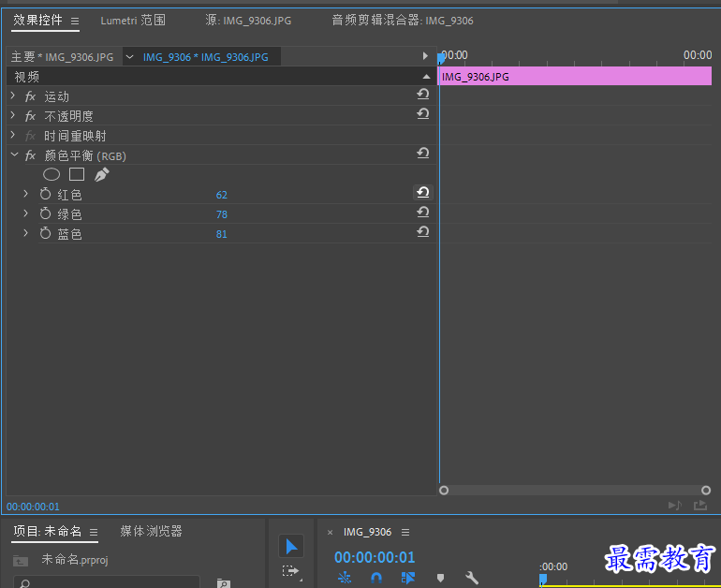Create a 4-point polygon mask
The width and height of the screenshot is (721, 588).
point(77,174)
